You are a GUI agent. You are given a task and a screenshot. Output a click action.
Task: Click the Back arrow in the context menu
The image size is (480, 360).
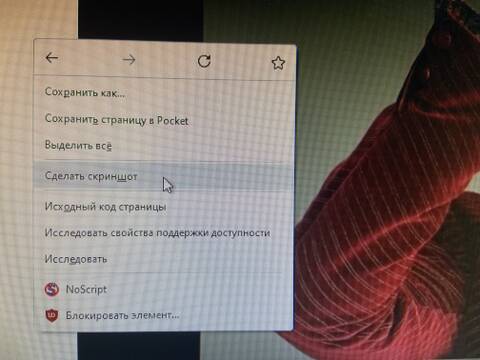(x=52, y=58)
